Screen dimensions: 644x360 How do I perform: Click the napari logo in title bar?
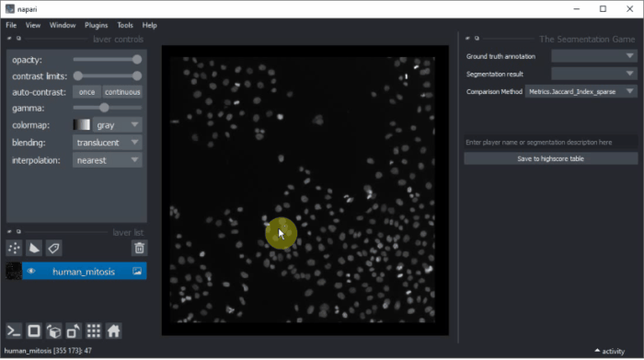click(10, 8)
